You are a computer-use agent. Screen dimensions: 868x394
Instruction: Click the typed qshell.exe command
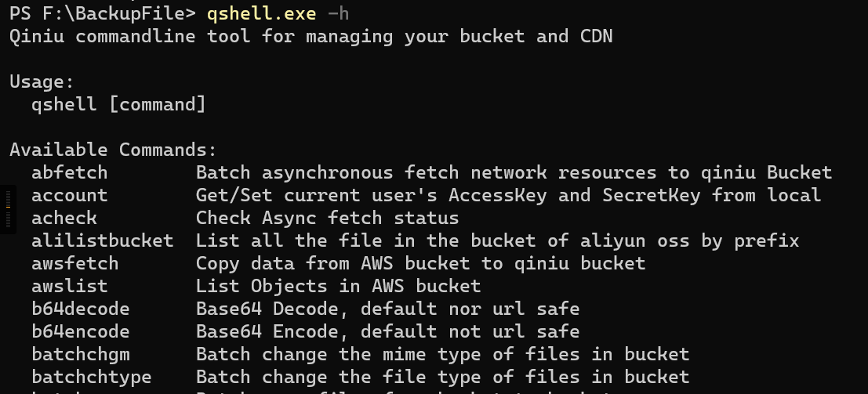(x=261, y=13)
